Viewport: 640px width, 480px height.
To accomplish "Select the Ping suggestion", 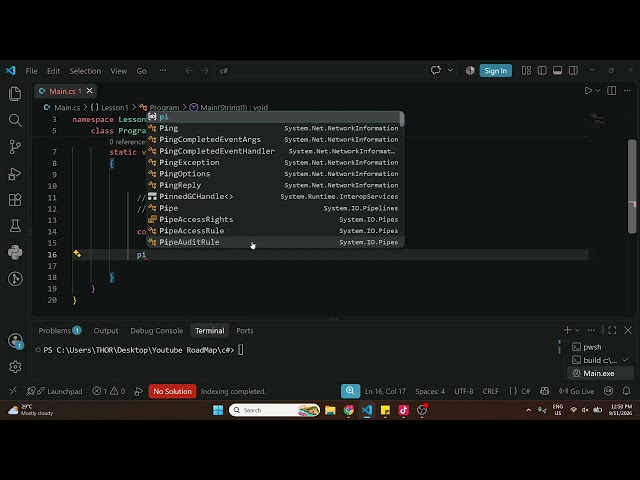I will click(x=275, y=128).
